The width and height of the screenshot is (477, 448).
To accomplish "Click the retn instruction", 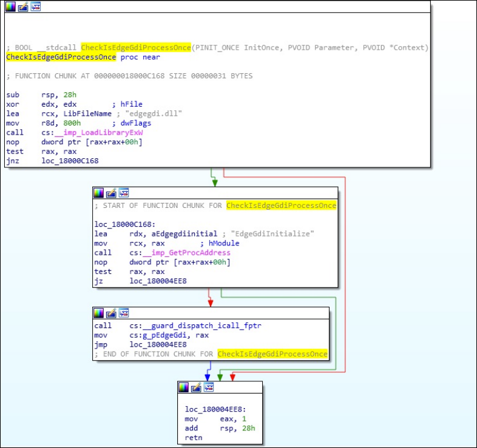I will tap(194, 438).
